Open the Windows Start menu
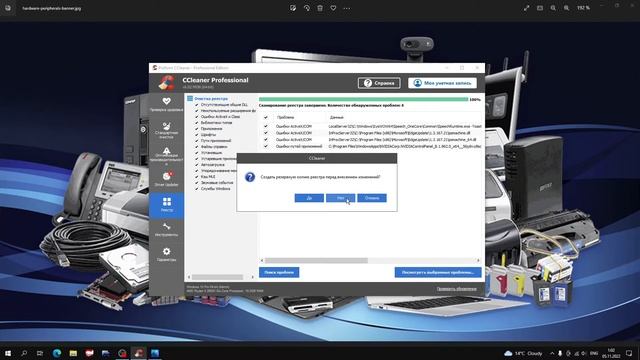 click(x=8, y=353)
